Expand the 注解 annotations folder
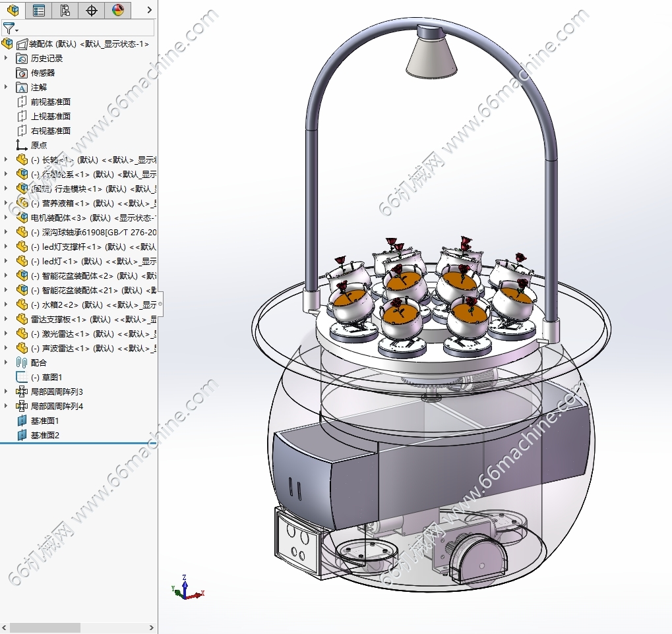This screenshot has width=672, height=634. (5, 87)
